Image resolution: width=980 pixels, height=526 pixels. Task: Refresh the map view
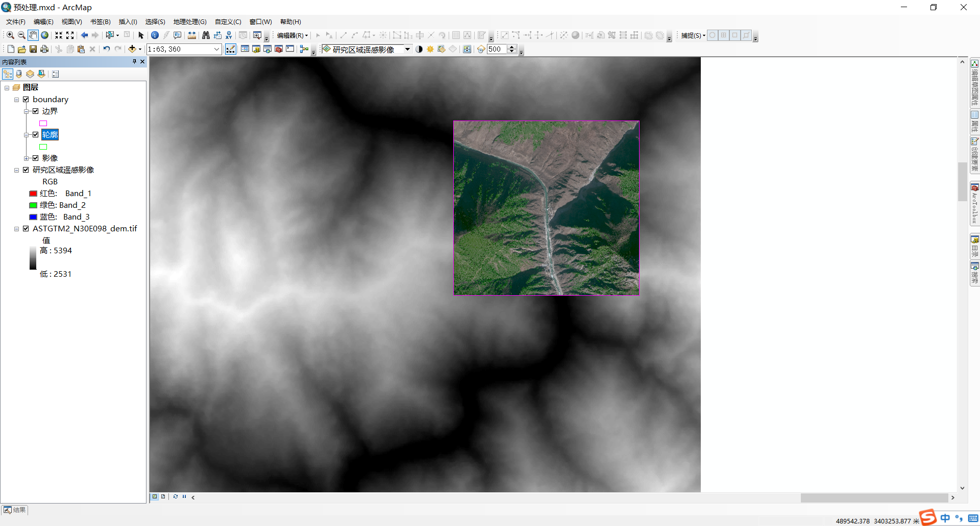pyautogui.click(x=176, y=496)
